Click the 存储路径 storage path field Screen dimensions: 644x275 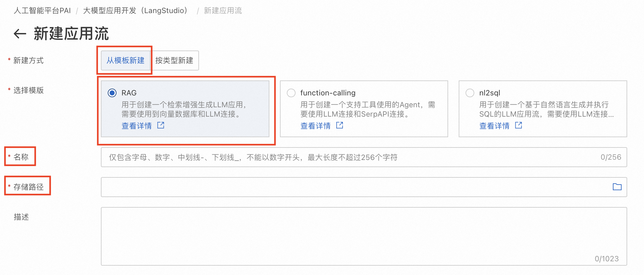[x=343, y=187]
